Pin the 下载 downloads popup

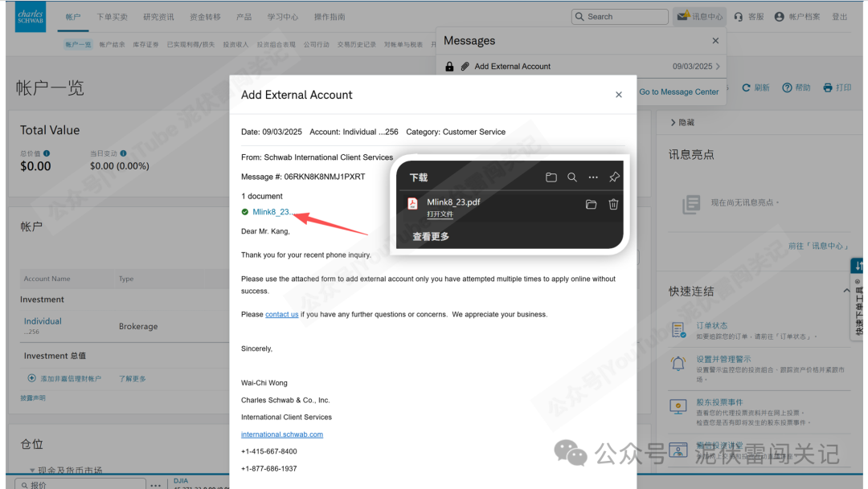coord(614,177)
